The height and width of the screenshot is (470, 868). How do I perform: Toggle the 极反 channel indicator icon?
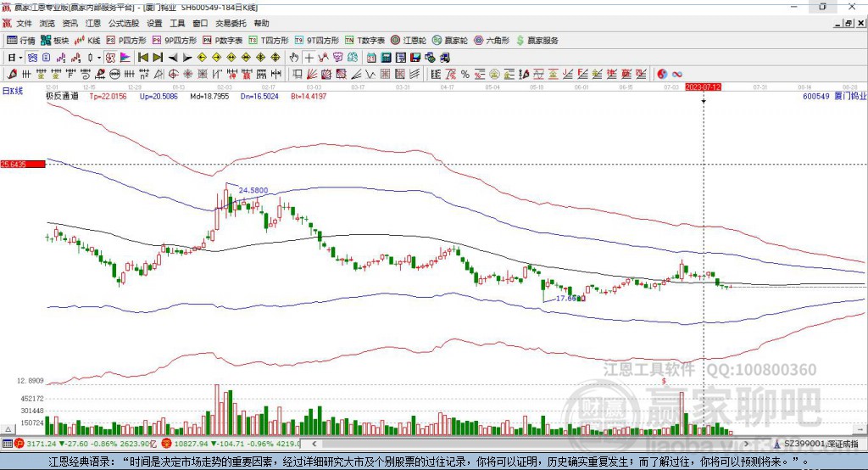111,58
